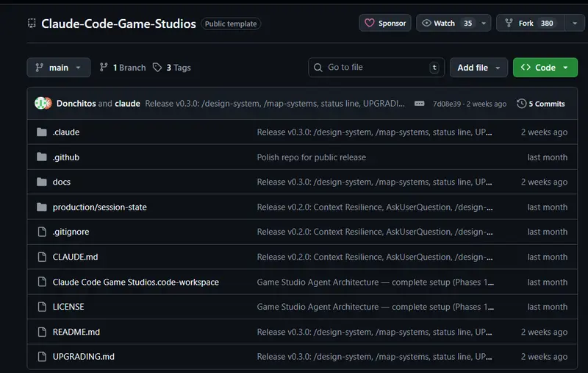Open the green Code dropdown arrow

(565, 68)
